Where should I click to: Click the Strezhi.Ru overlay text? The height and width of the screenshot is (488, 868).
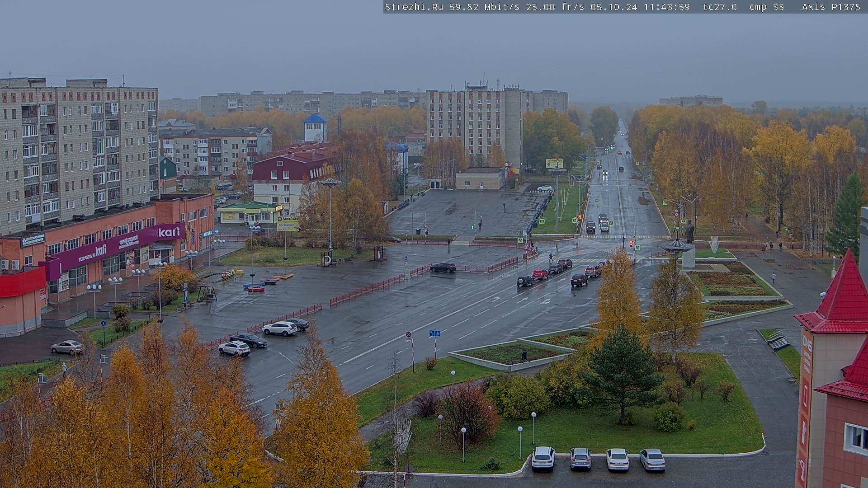414,7
